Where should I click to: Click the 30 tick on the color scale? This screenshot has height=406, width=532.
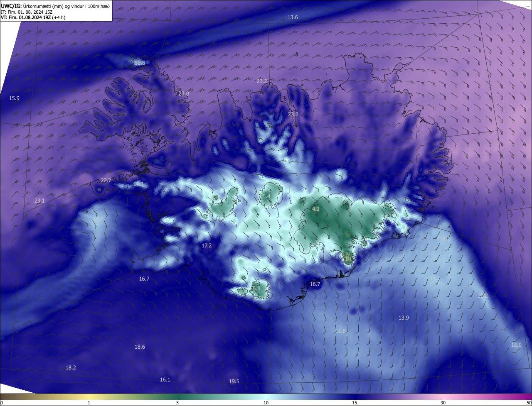pos(443,403)
